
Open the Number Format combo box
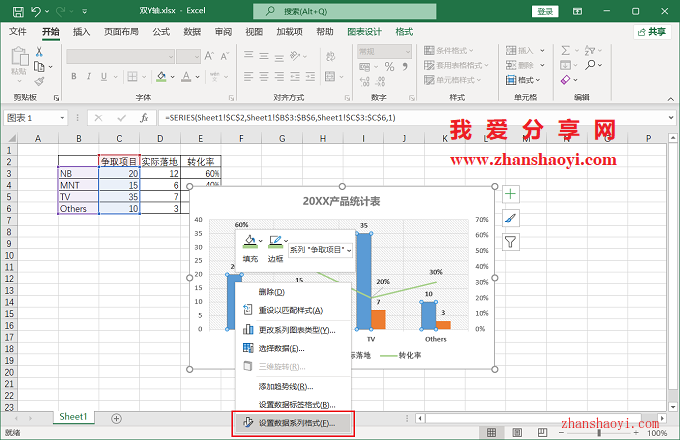[x=384, y=52]
